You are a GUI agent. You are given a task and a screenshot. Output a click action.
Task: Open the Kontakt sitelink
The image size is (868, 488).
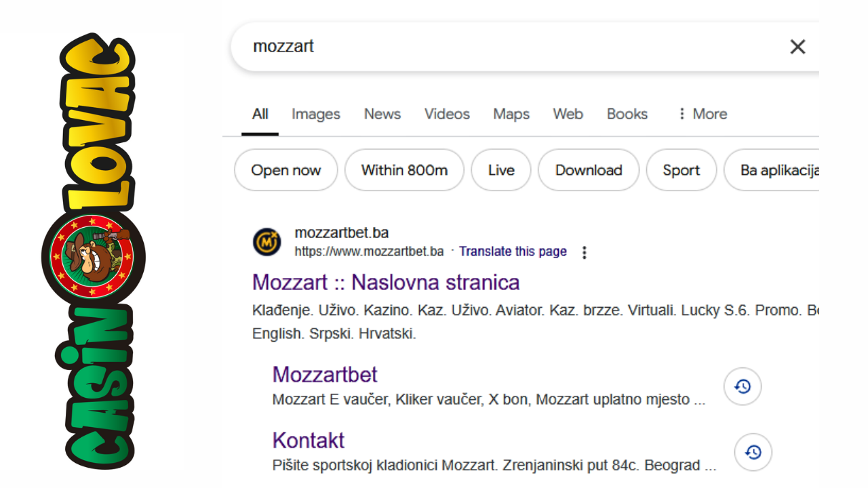pos(308,441)
